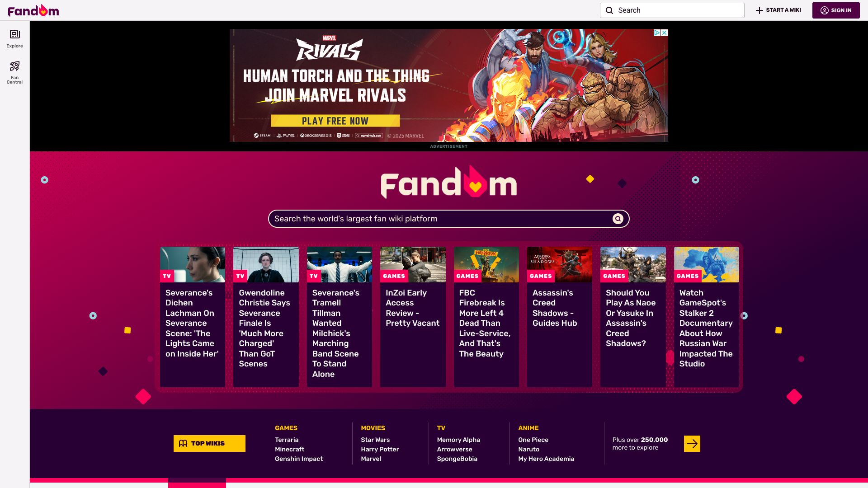
Task: Click Start a Wiki
Action: pos(778,10)
